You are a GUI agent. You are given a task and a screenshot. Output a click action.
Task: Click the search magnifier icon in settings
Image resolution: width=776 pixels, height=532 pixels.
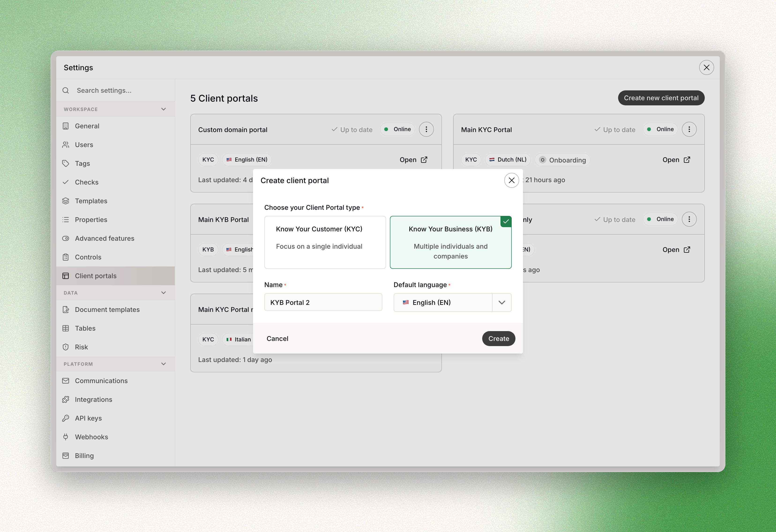[x=66, y=90]
